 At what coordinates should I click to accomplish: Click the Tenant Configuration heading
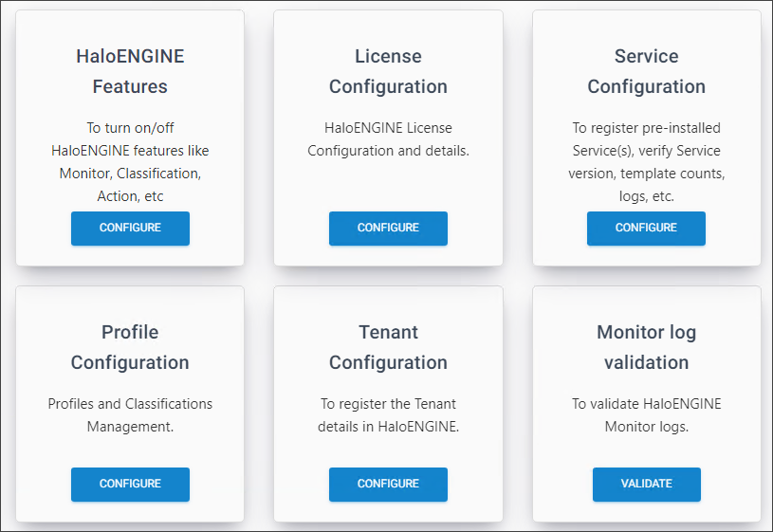pyautogui.click(x=388, y=347)
